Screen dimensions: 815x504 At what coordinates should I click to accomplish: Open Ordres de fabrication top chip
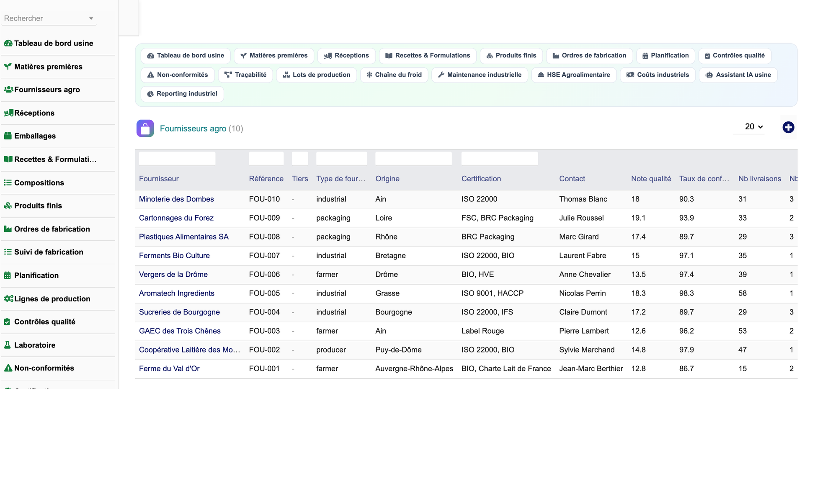tap(589, 56)
